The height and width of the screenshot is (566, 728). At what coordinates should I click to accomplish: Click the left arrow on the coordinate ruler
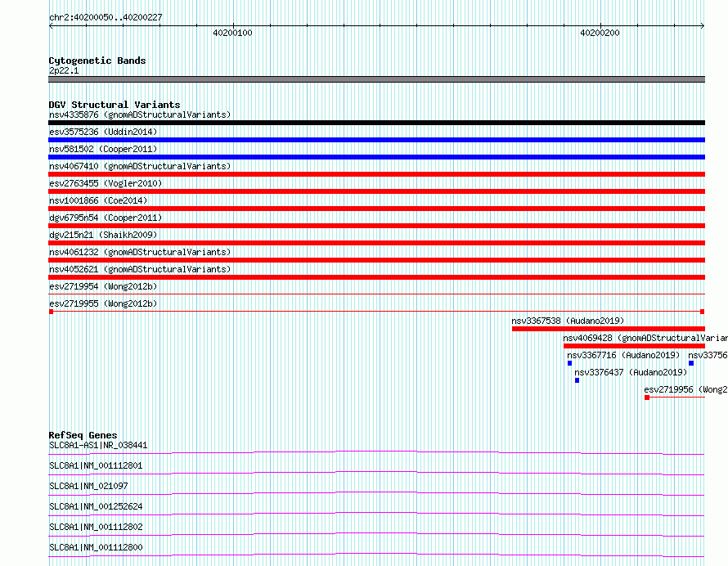(x=51, y=26)
